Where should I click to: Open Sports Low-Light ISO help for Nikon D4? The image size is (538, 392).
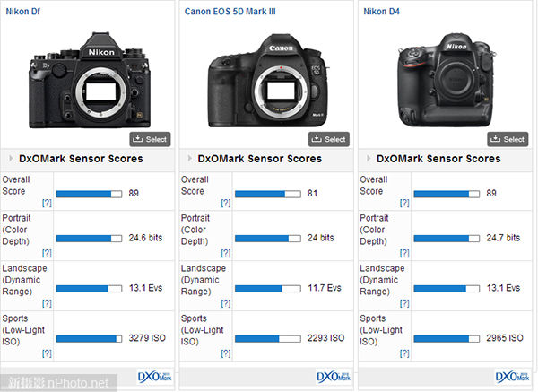pyautogui.click(x=404, y=353)
